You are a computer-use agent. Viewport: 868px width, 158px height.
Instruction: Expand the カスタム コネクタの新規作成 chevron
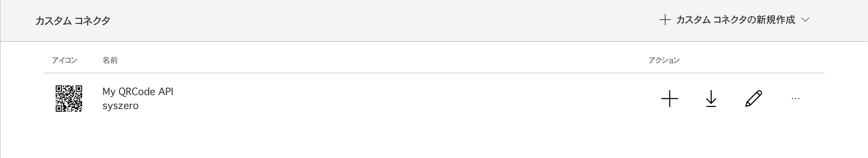click(805, 20)
